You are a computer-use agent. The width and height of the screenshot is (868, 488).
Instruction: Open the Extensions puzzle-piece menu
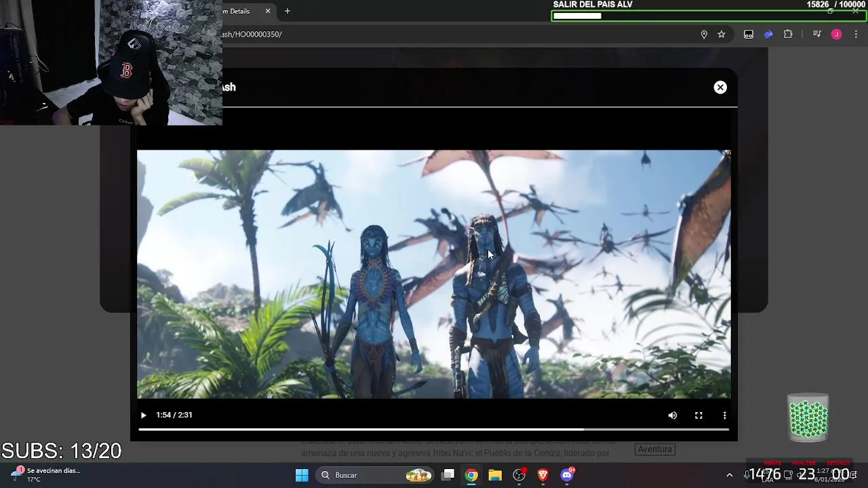coord(788,35)
